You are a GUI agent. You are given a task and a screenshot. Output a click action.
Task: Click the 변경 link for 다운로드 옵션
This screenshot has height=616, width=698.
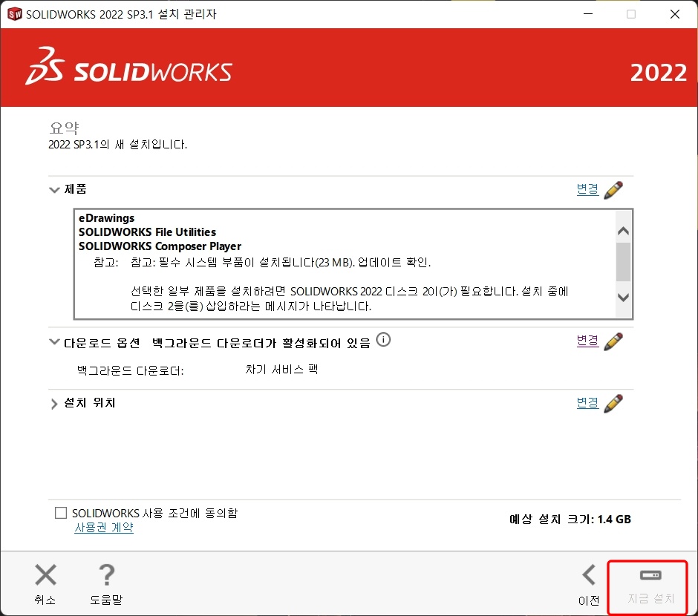pyautogui.click(x=587, y=341)
